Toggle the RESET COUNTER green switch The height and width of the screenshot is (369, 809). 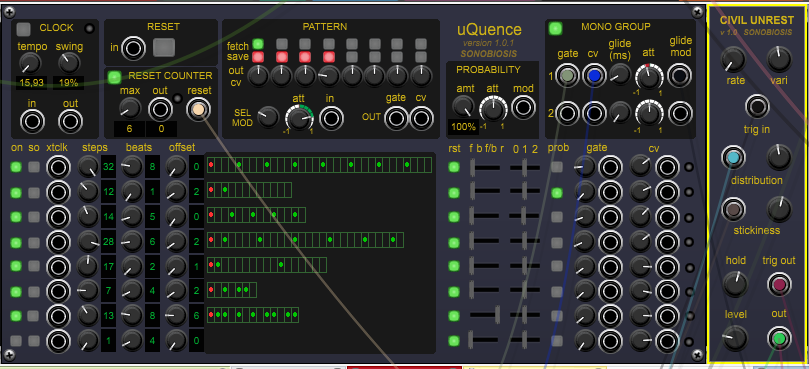click(x=115, y=77)
